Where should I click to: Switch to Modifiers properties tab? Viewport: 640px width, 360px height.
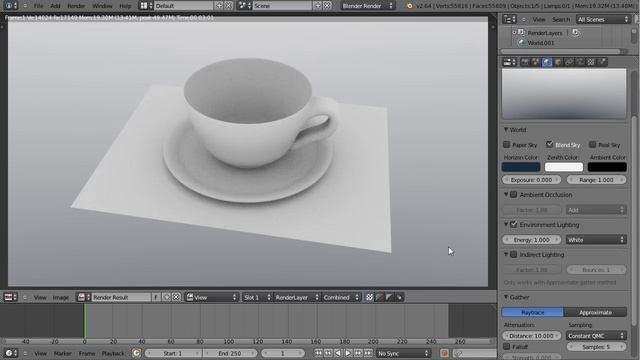pyautogui.click(x=580, y=62)
